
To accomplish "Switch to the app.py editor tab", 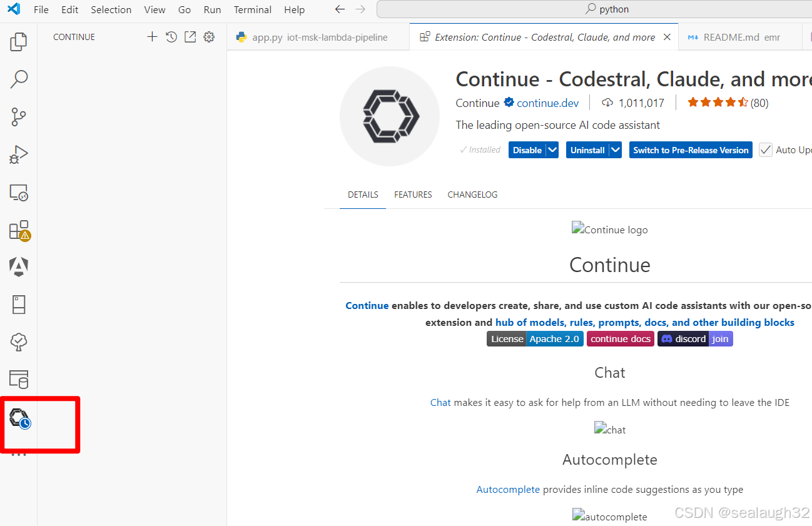I will (x=318, y=37).
